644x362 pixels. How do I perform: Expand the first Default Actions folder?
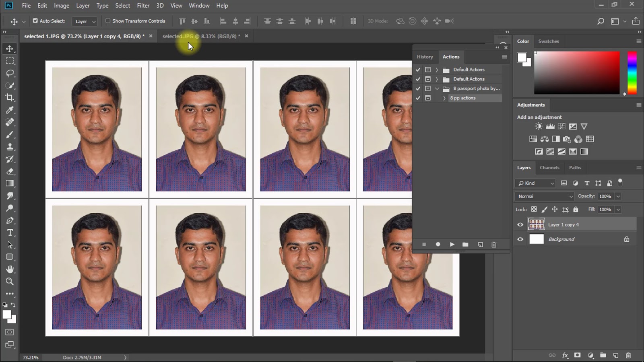pos(437,69)
